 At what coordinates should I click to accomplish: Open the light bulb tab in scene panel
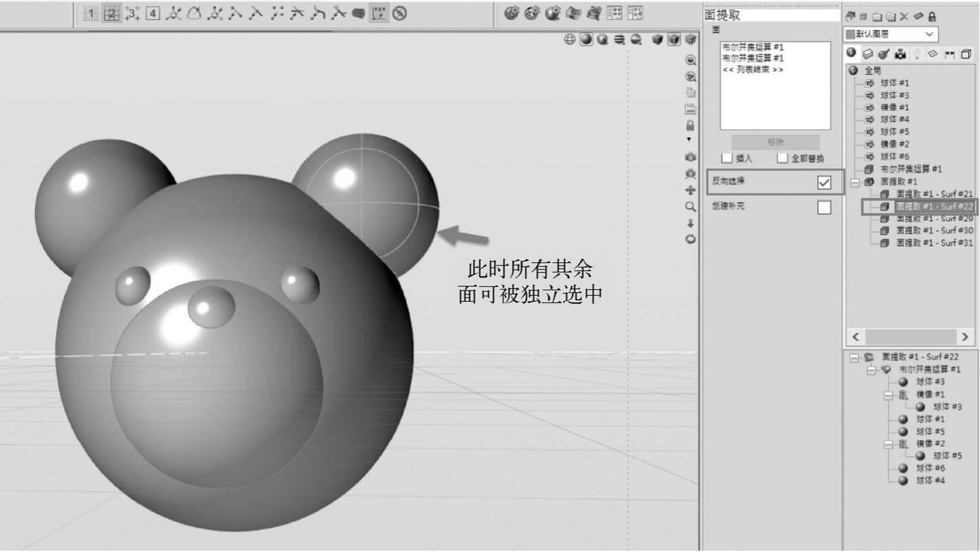coord(917,54)
